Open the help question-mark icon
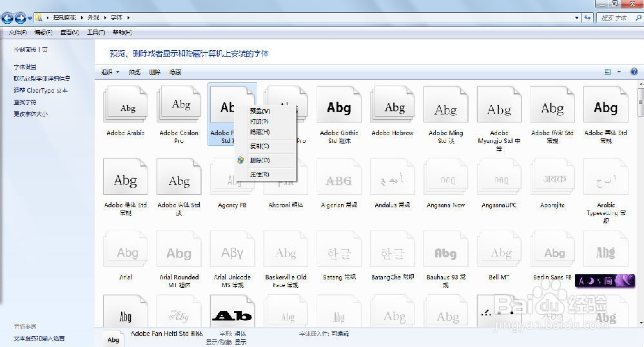The width and height of the screenshot is (644, 347). tap(634, 71)
